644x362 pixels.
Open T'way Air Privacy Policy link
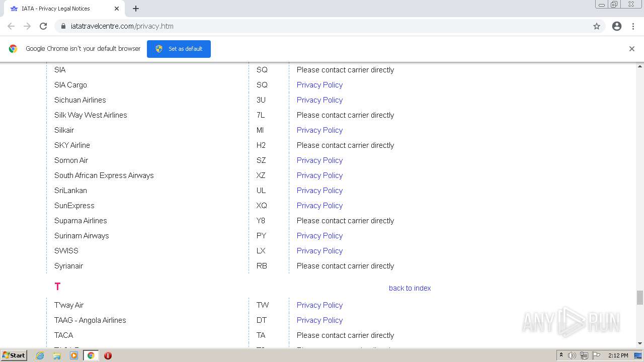[319, 305]
